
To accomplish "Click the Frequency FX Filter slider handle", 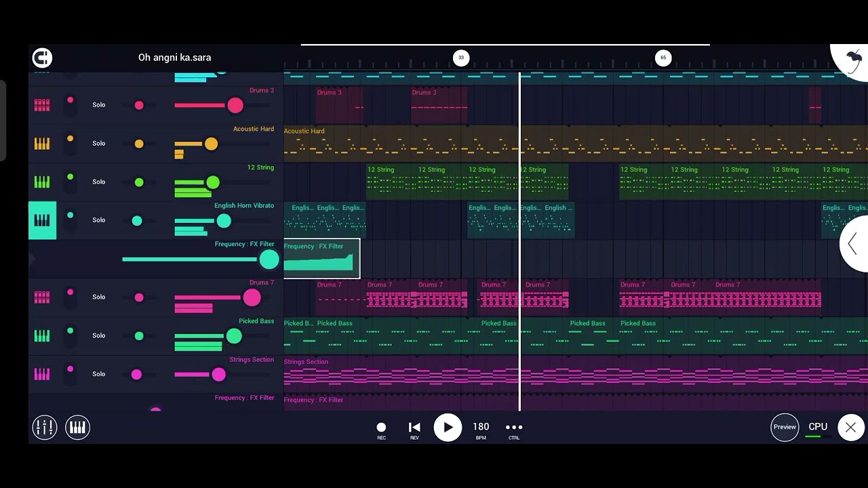I will tap(269, 259).
